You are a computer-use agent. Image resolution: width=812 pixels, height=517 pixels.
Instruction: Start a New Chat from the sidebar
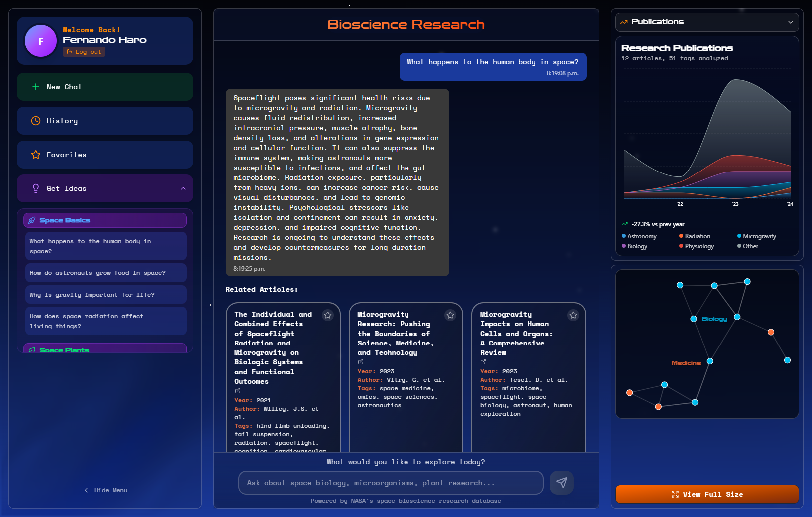(105, 87)
